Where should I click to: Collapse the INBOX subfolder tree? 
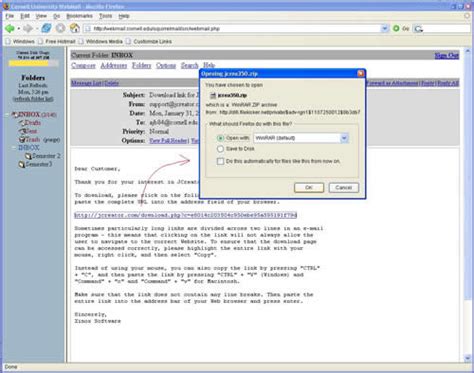tap(14, 148)
